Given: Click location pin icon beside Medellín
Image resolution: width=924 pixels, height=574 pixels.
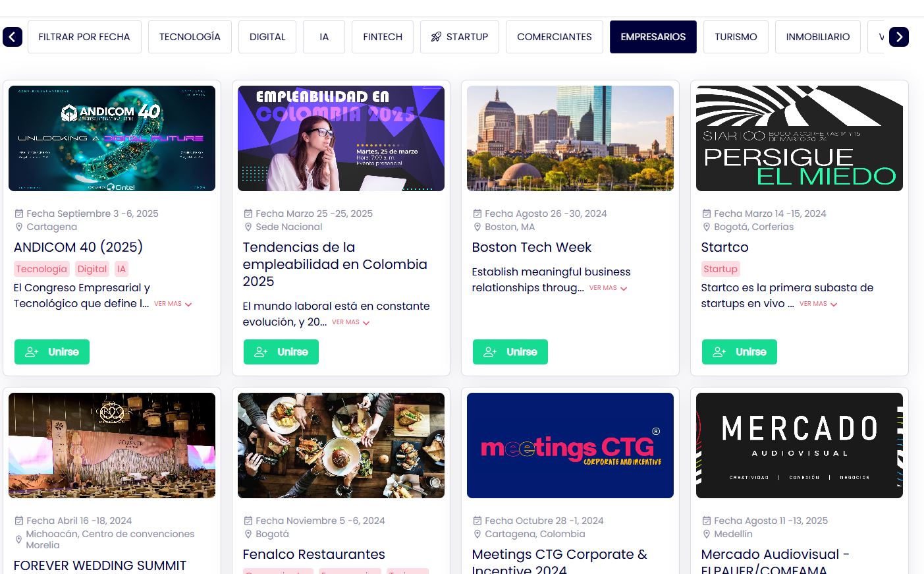Looking at the screenshot, I should coord(707,534).
